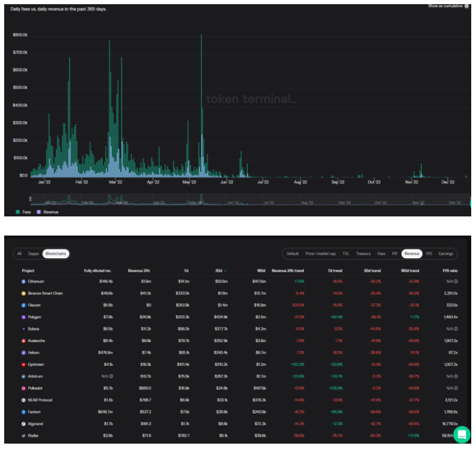The width and height of the screenshot is (476, 449).
Task: Click the Optimism project icon
Action: [x=23, y=364]
